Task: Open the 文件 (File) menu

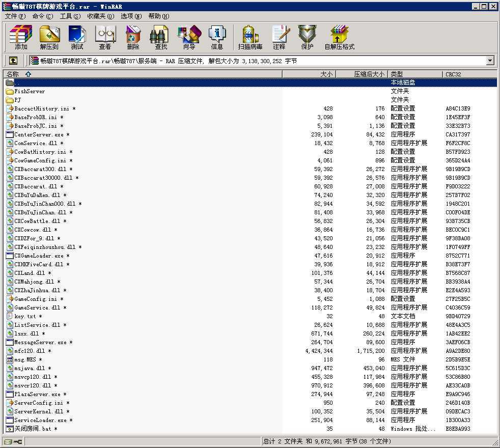Action: coord(15,16)
